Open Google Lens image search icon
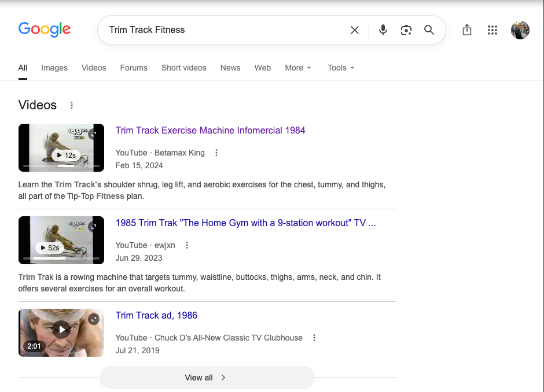Image resolution: width=544 pixels, height=392 pixels. coord(406,30)
